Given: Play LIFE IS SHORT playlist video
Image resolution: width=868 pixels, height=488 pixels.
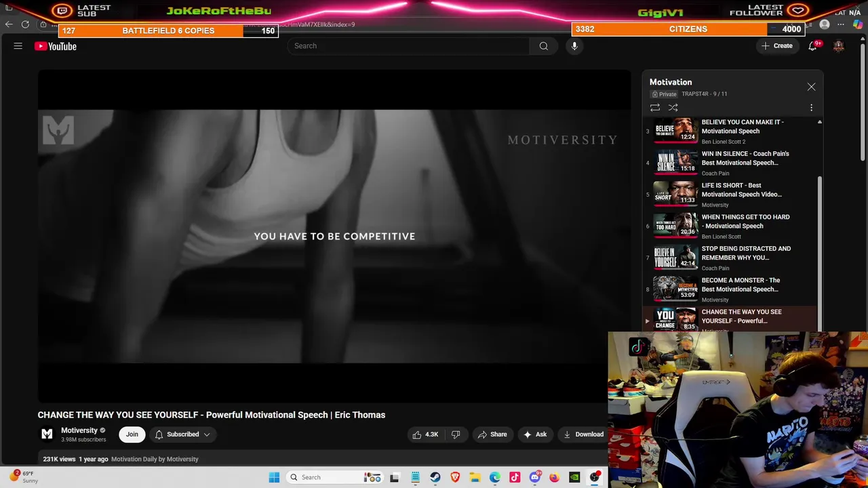Looking at the screenshot, I should tap(730, 195).
